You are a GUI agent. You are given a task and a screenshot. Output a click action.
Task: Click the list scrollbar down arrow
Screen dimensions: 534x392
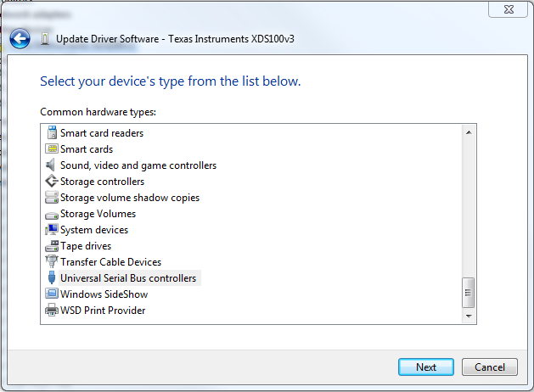pos(469,316)
